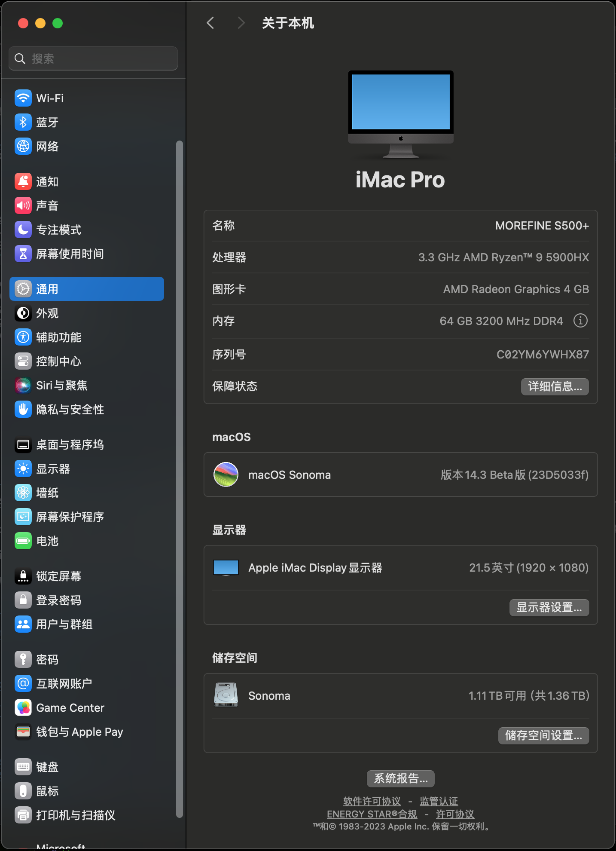Viewport: 616px width, 851px height.
Task: Select the Appearance (外观) icon
Action: 23,313
